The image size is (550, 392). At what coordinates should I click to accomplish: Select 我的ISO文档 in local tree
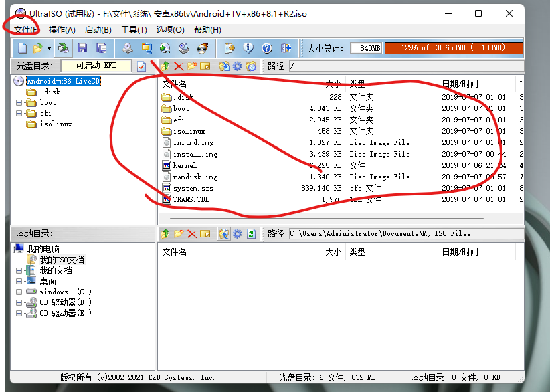(62, 260)
